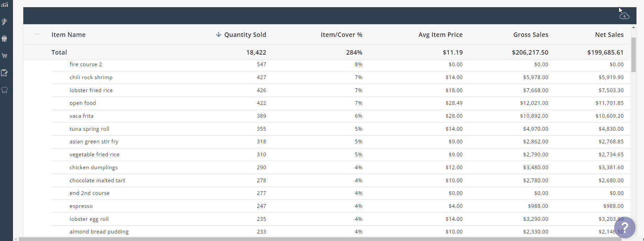Click the waiter serving tray sidebar icon
Screen dimensions: 644x241
click(4, 22)
